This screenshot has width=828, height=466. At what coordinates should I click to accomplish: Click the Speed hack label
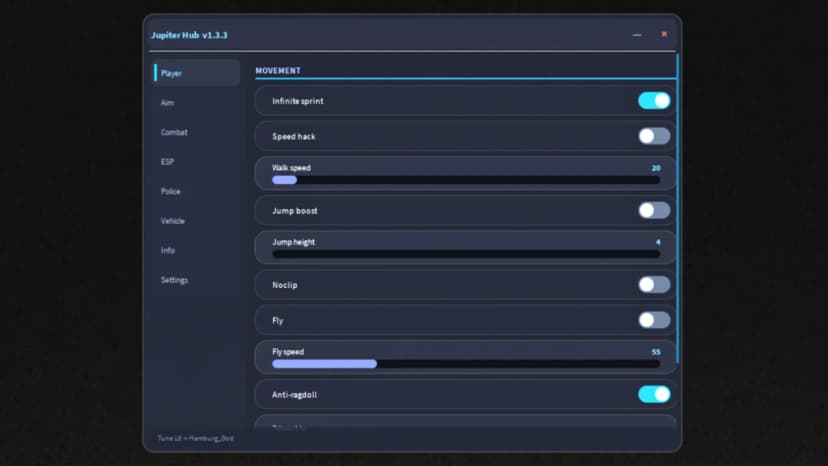coord(294,136)
